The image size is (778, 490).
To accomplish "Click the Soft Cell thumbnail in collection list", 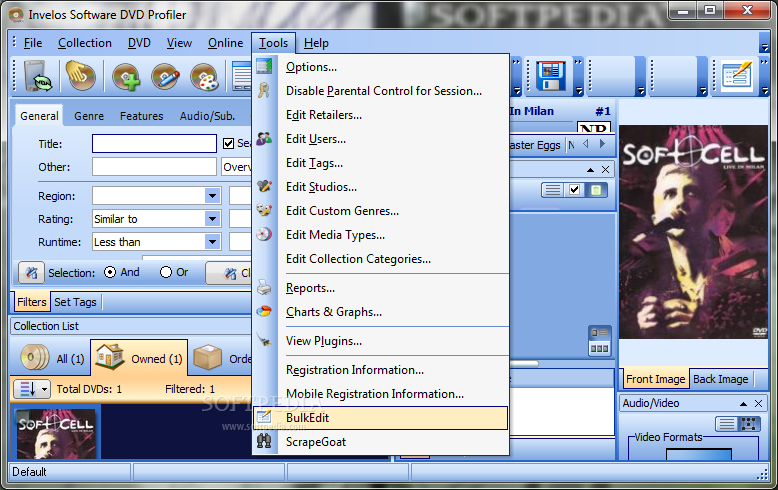I will pyautogui.click(x=56, y=433).
